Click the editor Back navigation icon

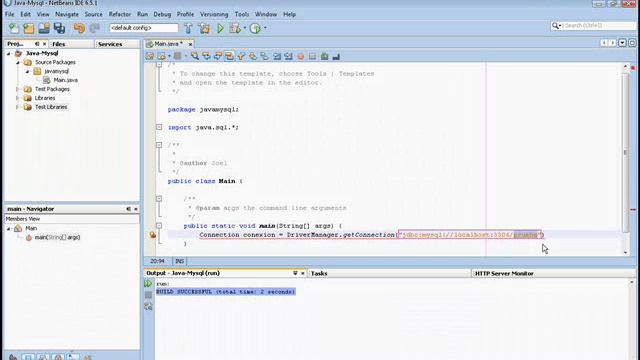[162, 56]
